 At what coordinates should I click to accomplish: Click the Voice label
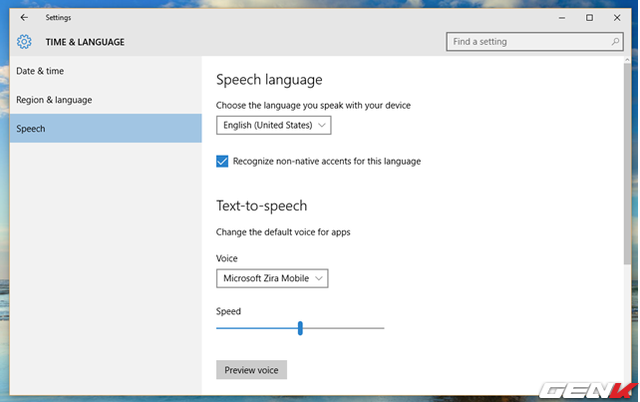tap(227, 258)
